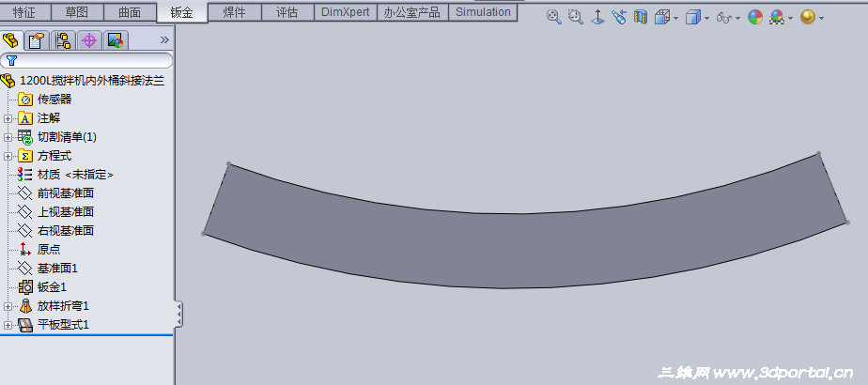Select 原点 in the feature tree

point(49,250)
